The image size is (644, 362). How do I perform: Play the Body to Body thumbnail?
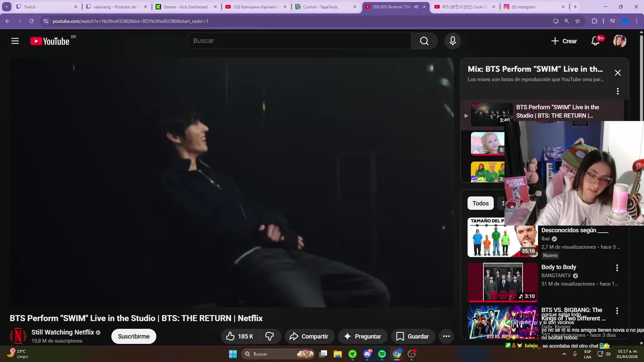point(503,282)
